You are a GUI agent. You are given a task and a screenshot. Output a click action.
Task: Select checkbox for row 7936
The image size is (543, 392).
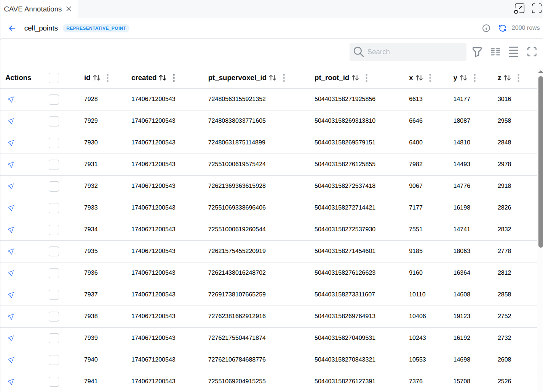(54, 273)
